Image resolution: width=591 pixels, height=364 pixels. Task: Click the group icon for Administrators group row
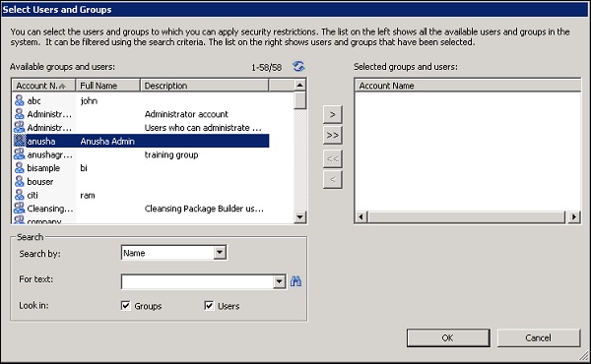[20, 127]
